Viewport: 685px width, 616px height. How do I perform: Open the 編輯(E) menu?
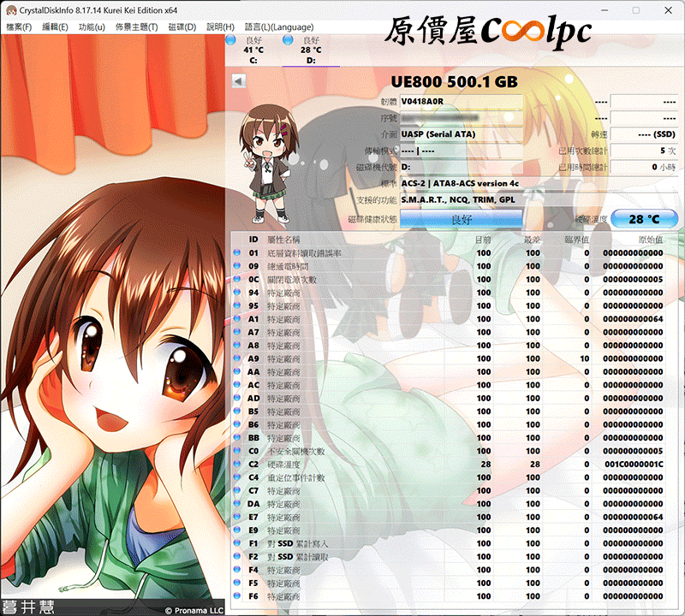(55, 27)
